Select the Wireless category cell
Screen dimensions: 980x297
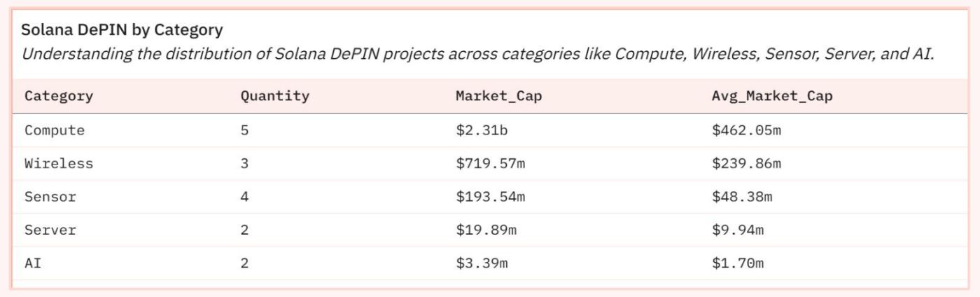(x=59, y=164)
